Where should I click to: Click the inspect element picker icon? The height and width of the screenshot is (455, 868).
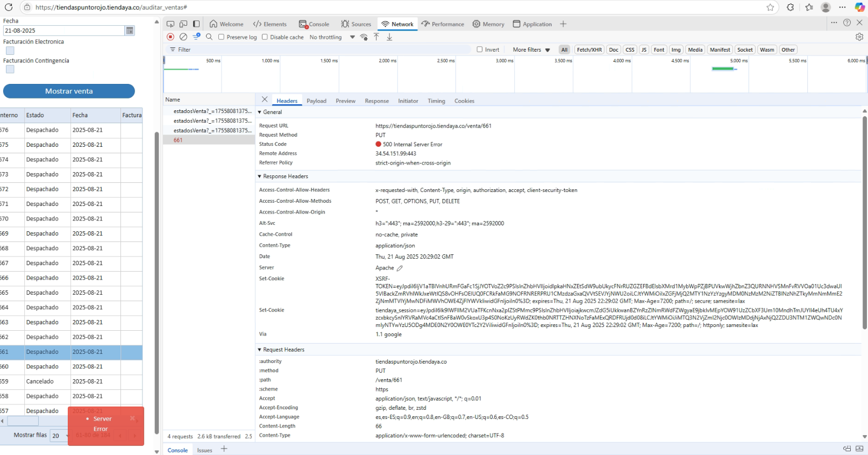pyautogui.click(x=170, y=24)
